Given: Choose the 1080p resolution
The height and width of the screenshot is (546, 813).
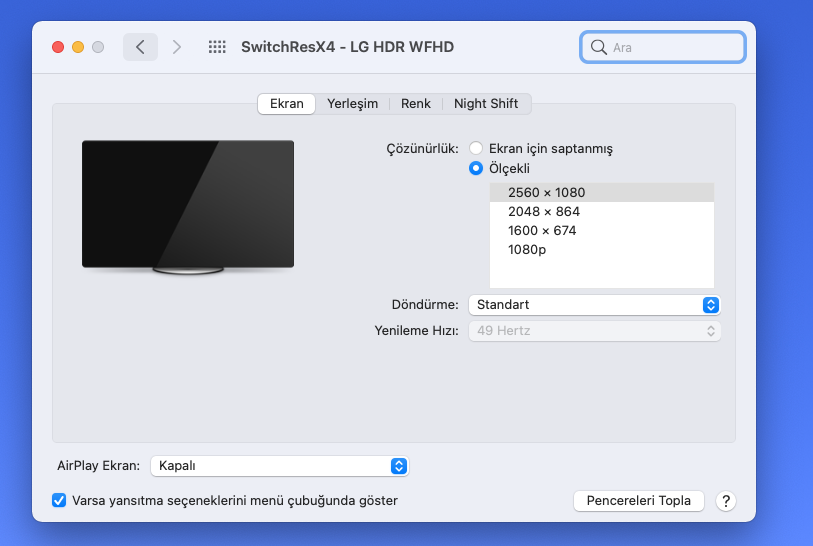Looking at the screenshot, I should 601,250.
